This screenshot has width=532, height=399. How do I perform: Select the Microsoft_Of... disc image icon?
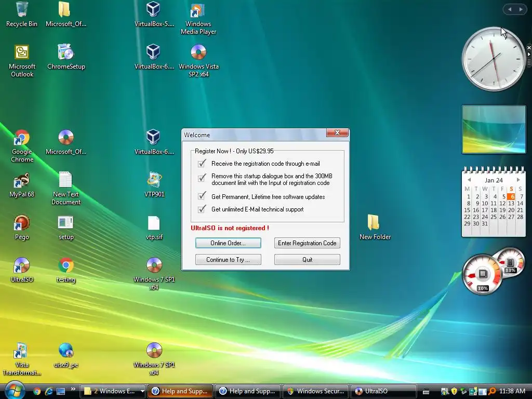(x=65, y=142)
